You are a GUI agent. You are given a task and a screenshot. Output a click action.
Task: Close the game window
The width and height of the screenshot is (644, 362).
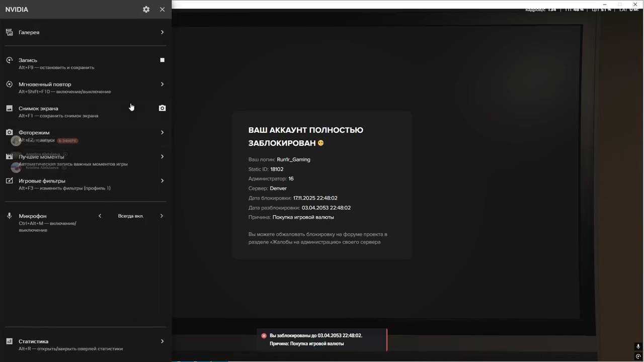click(635, 4)
